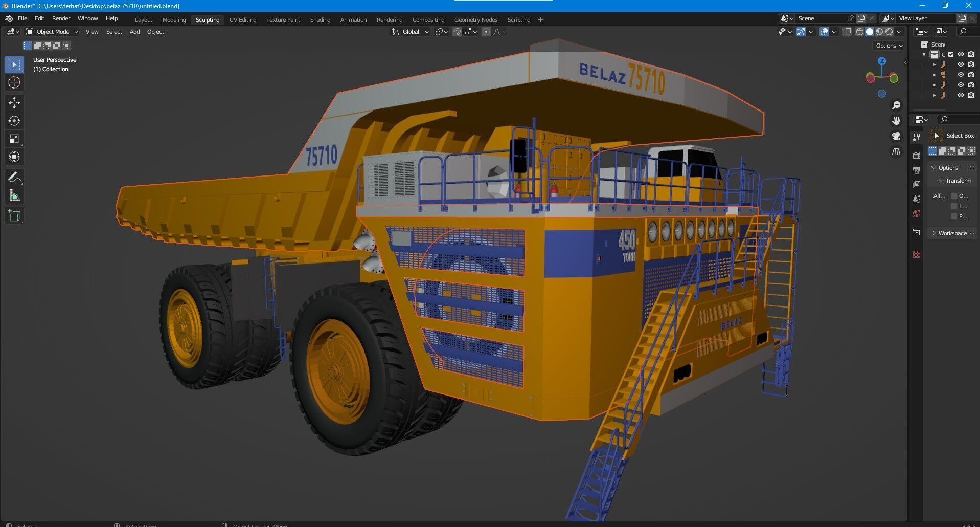Open the viewport Add menu
Viewport: 980px width, 527px height.
(134, 32)
